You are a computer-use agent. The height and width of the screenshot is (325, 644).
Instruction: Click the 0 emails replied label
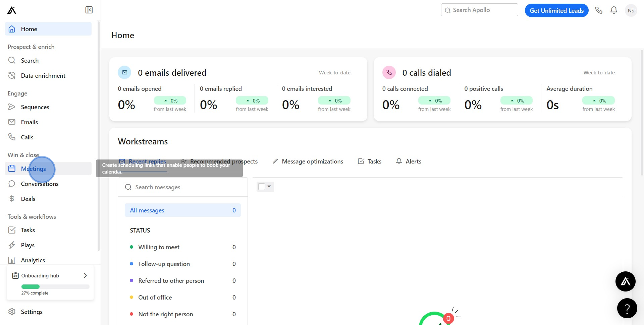coord(221,89)
